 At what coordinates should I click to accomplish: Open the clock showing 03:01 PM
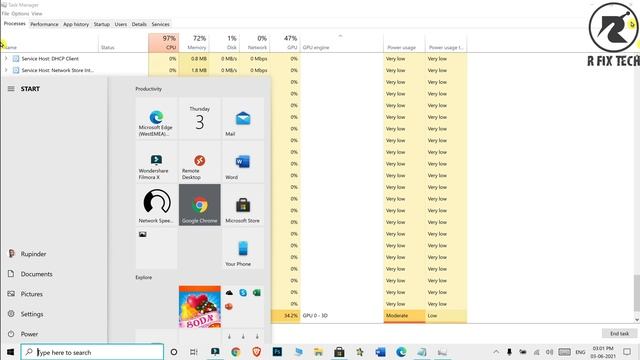603,352
